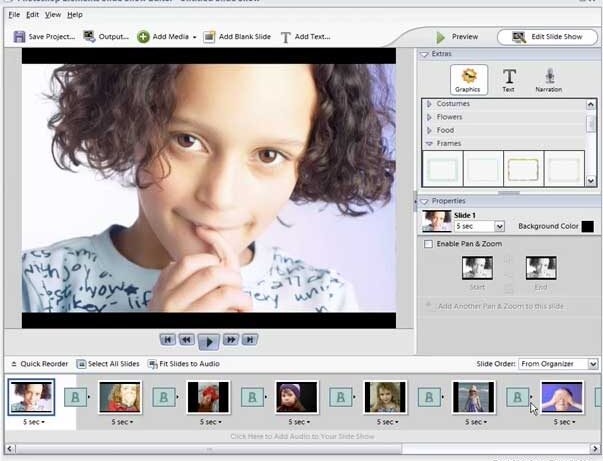This screenshot has width=603, height=461.
Task: Collapse the Frames category
Action: click(x=429, y=144)
